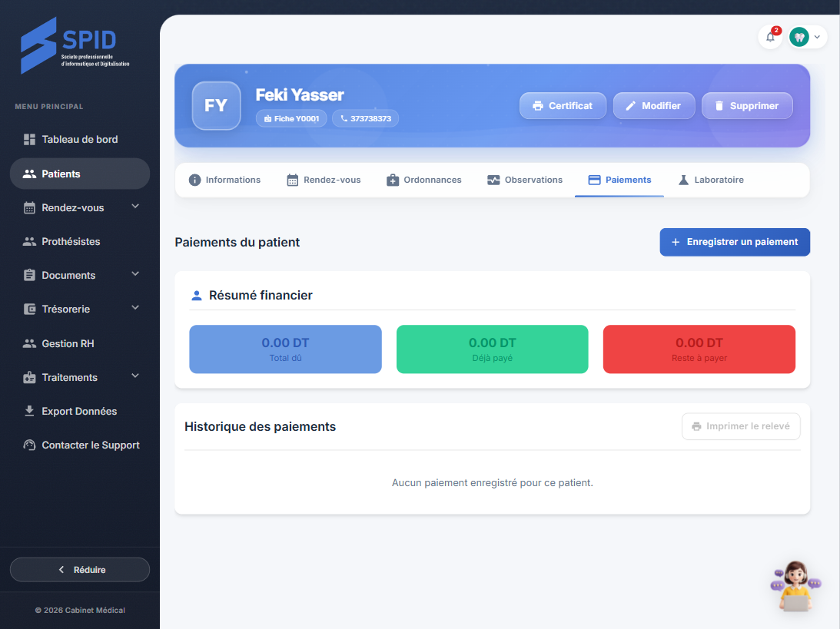
Task: Click the Contacter le Support headset icon
Action: [x=29, y=445]
